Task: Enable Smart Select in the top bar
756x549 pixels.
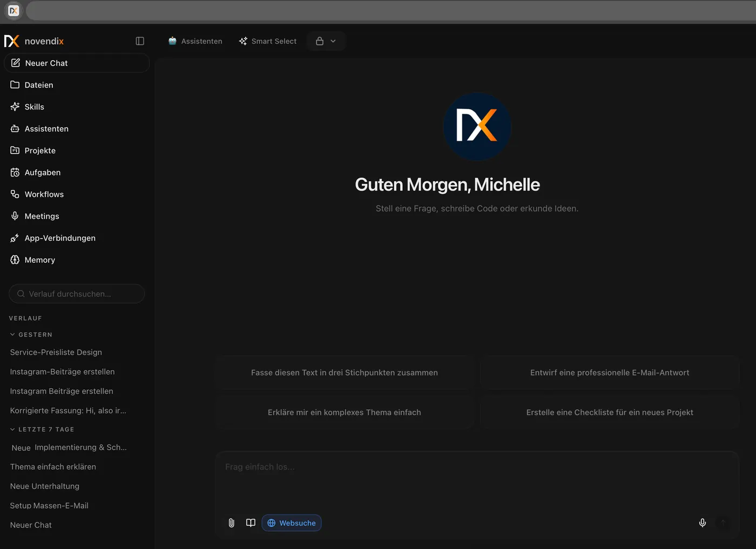Action: pos(268,41)
